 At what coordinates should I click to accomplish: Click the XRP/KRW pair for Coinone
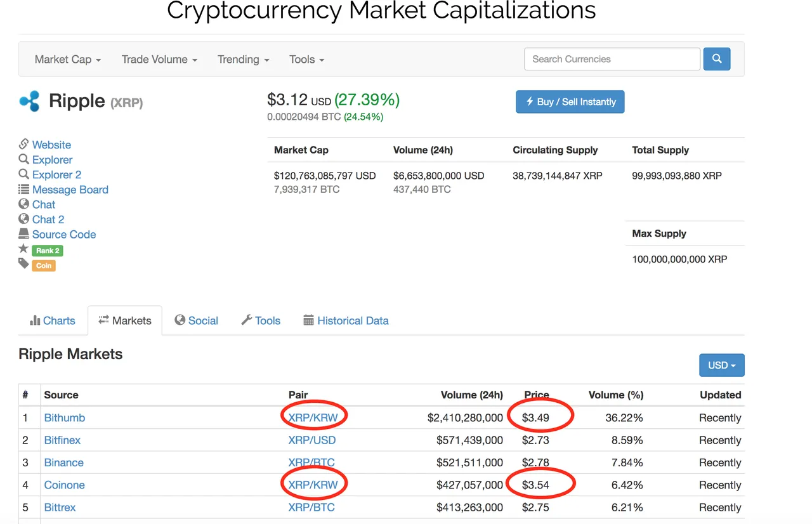313,485
